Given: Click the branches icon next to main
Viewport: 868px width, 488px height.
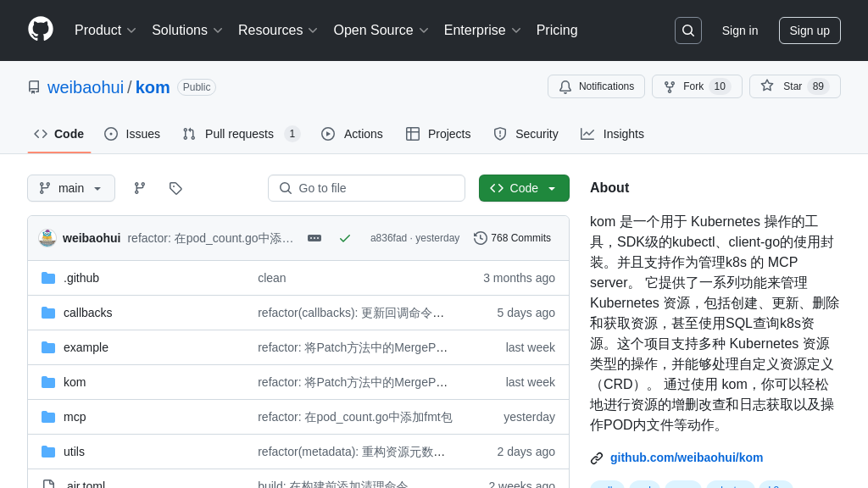Looking at the screenshot, I should tap(140, 188).
